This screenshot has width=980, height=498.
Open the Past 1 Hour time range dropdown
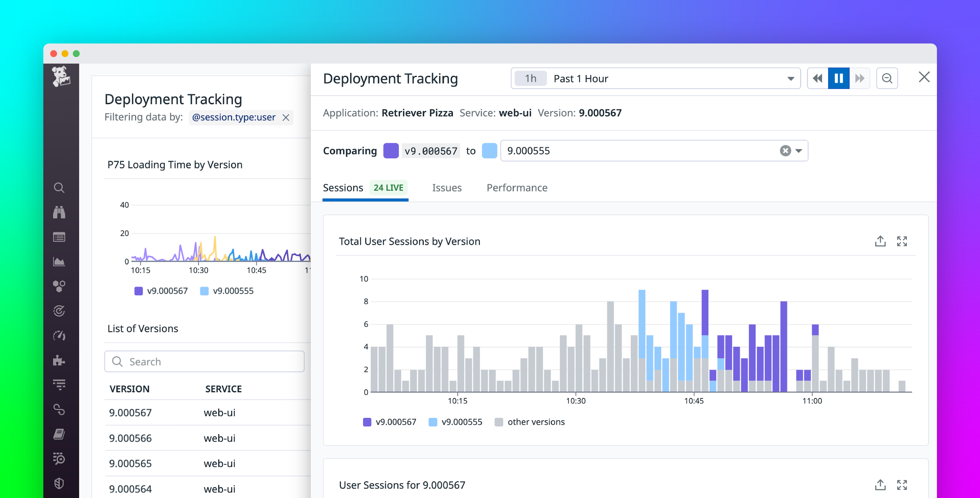coord(791,78)
